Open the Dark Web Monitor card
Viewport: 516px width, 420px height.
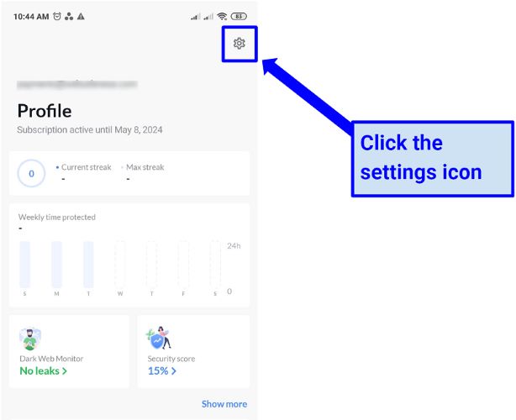69,351
